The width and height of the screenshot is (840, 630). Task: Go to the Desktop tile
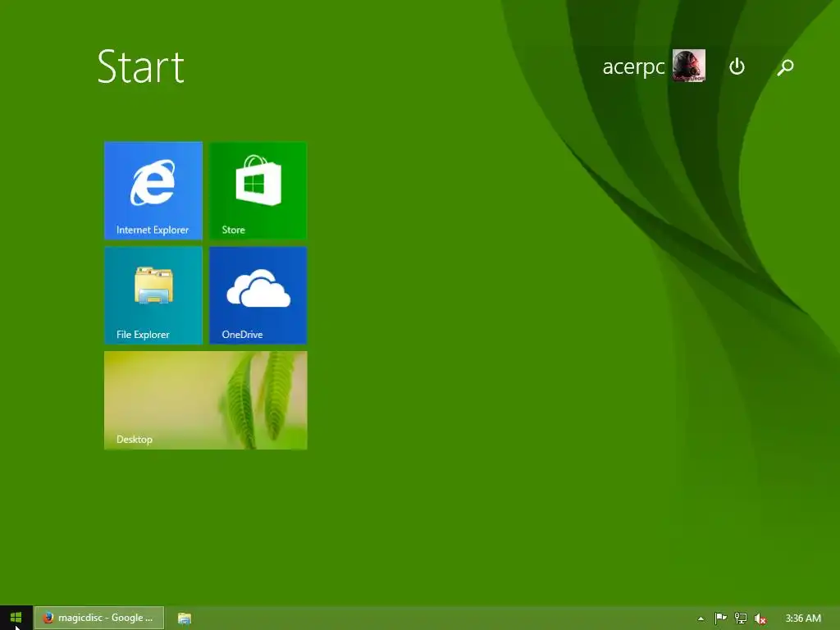click(x=206, y=400)
